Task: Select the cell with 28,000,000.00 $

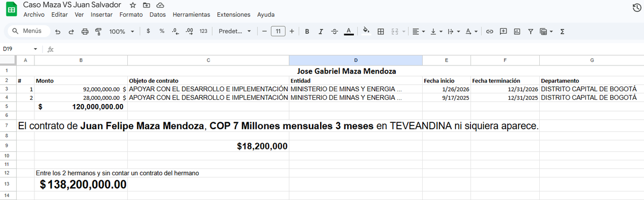Action: coord(81,98)
